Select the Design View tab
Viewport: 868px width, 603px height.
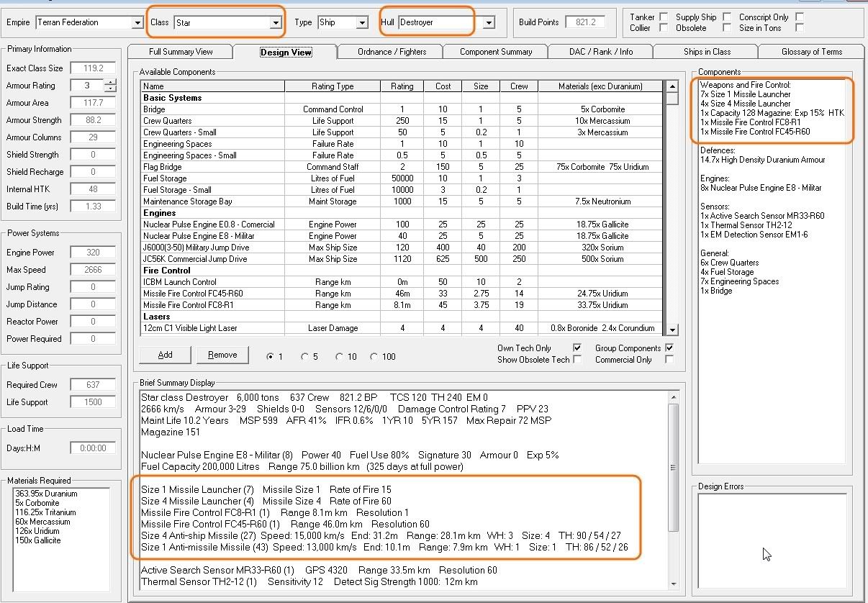coord(286,51)
